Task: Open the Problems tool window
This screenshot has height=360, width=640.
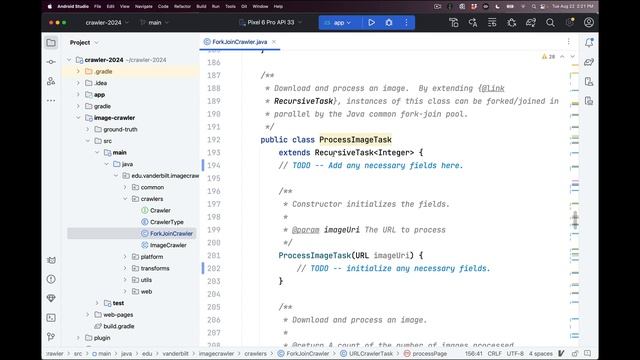Action: [51, 279]
